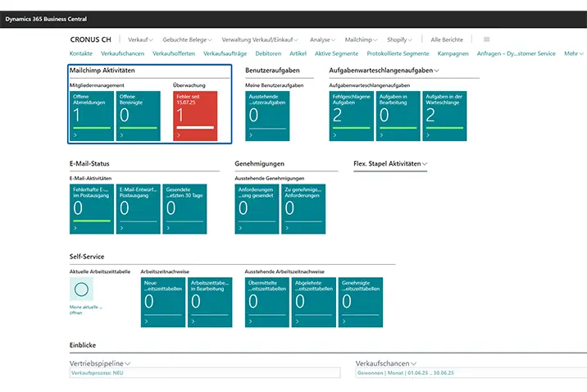Image resolution: width=587 pixels, height=392 pixels.
Task: Expand the Flex. Stapel Aktivitäten heading
Action: pos(390,164)
